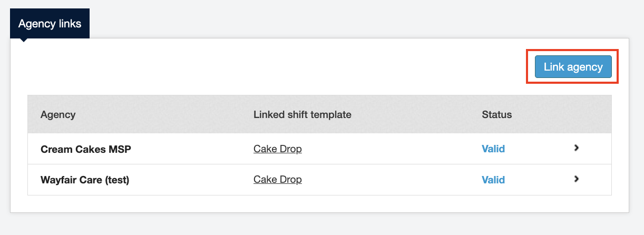
Task: Click Valid status for Cream Cakes MSP
Action: [493, 149]
